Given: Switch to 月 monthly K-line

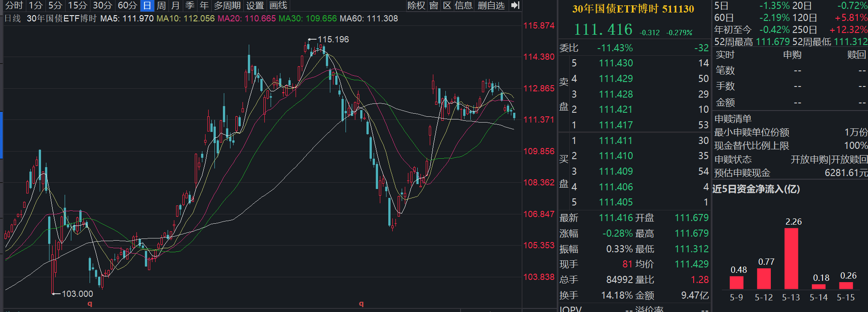Looking at the screenshot, I should coord(175,5).
